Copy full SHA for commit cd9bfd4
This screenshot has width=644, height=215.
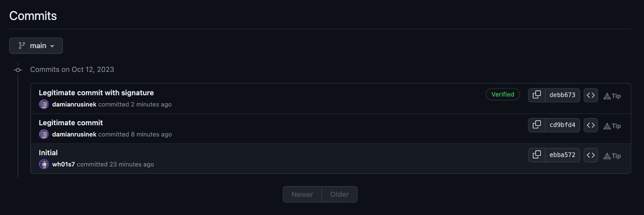pyautogui.click(x=537, y=125)
